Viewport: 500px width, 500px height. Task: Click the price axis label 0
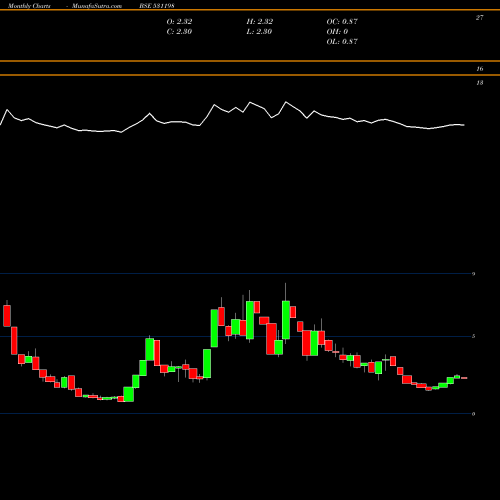click(473, 414)
